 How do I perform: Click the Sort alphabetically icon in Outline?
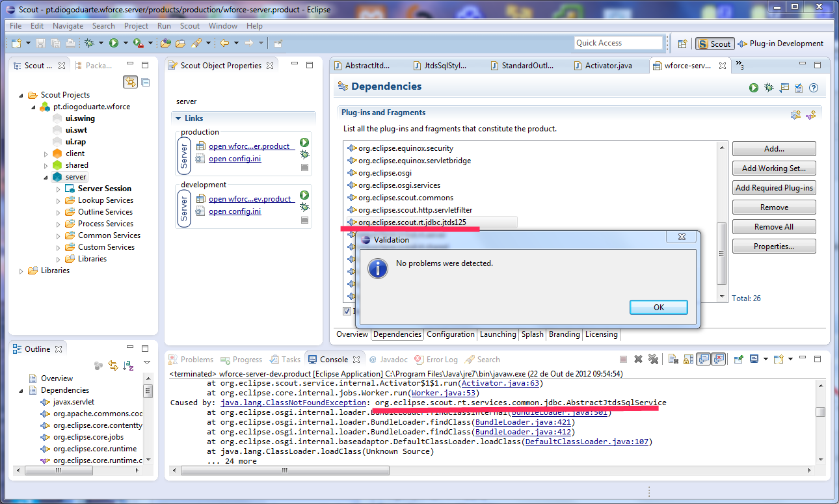[129, 365]
